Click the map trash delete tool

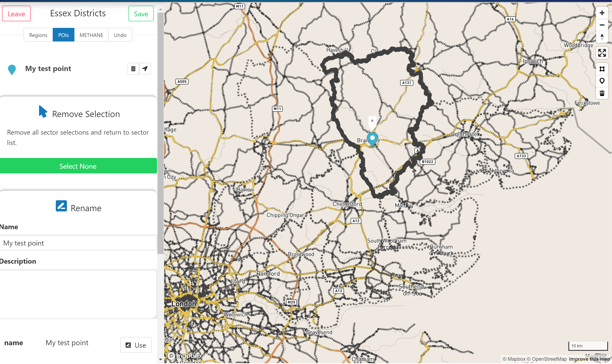point(602,93)
